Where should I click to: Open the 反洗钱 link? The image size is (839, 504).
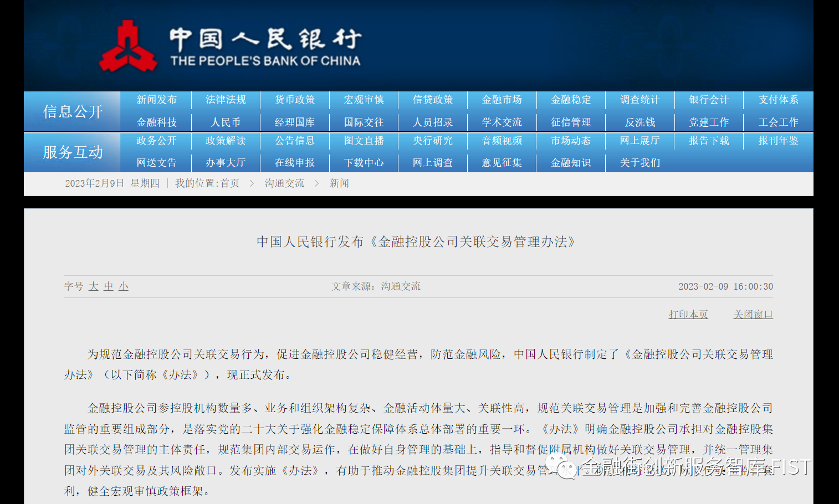tap(640, 122)
